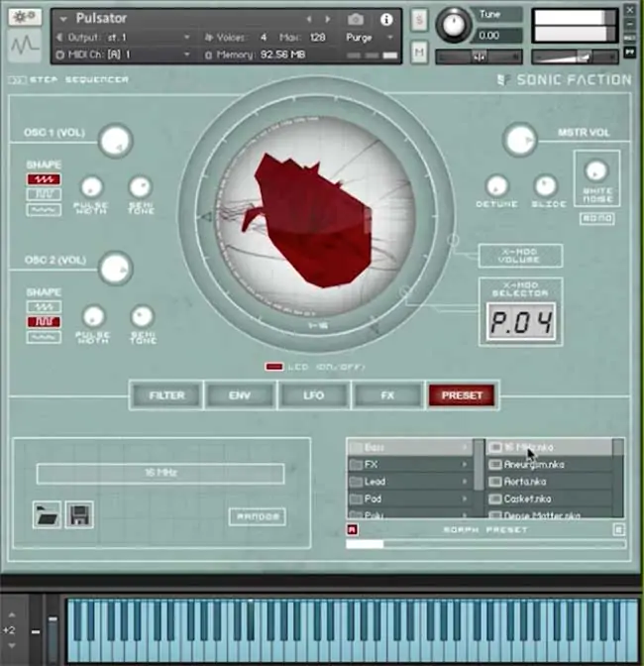Mute the instrument with M button
Image resolution: width=644 pixels, height=666 pixels.
[x=419, y=53]
